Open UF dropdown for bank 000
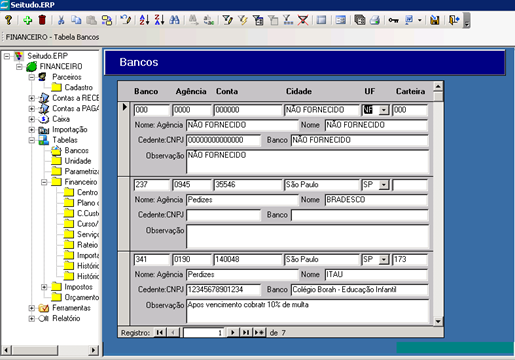The width and height of the screenshot is (515, 360). click(x=384, y=110)
